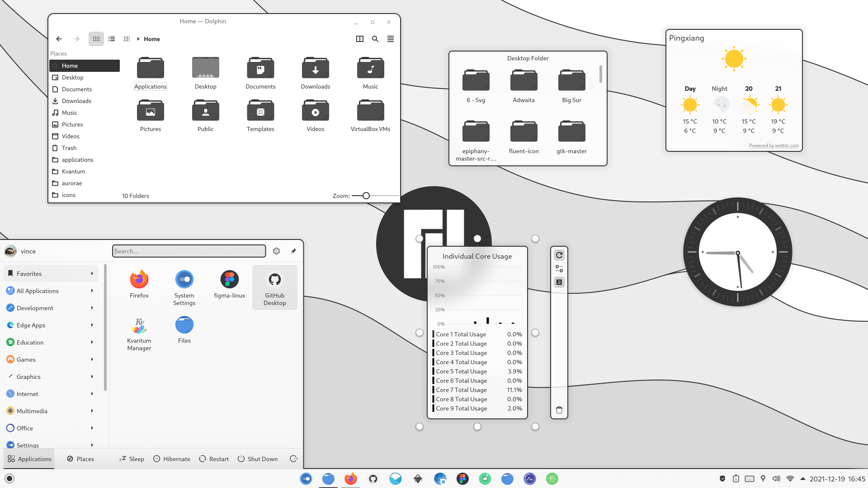
Task: Click the Shut Down button
Action: pos(258,459)
